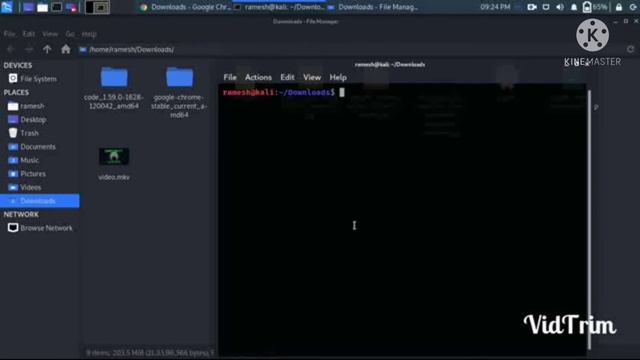Open the terminal Help menu

click(338, 77)
